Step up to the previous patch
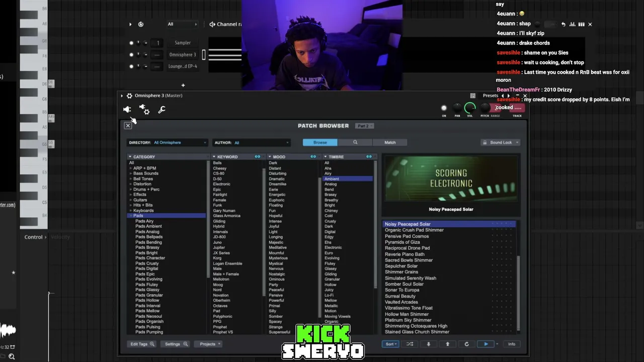 (447, 344)
